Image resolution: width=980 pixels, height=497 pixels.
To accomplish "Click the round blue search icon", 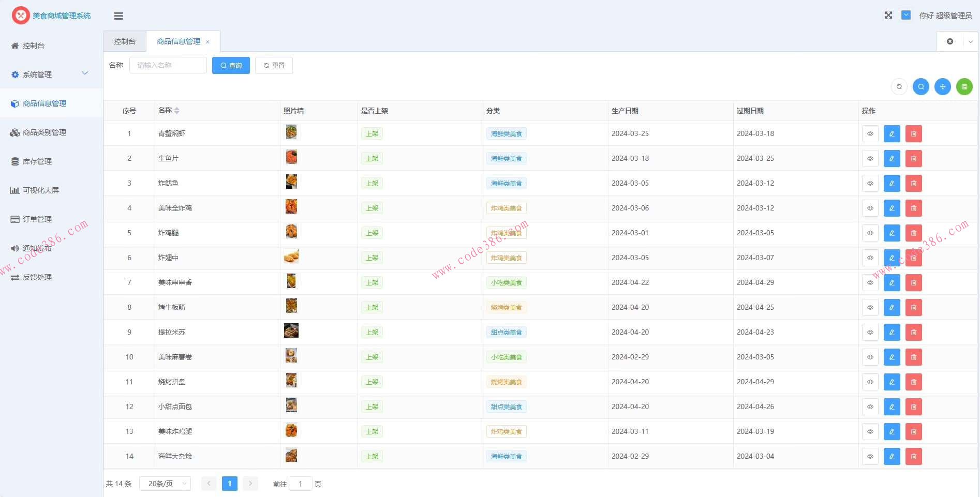I will [920, 87].
